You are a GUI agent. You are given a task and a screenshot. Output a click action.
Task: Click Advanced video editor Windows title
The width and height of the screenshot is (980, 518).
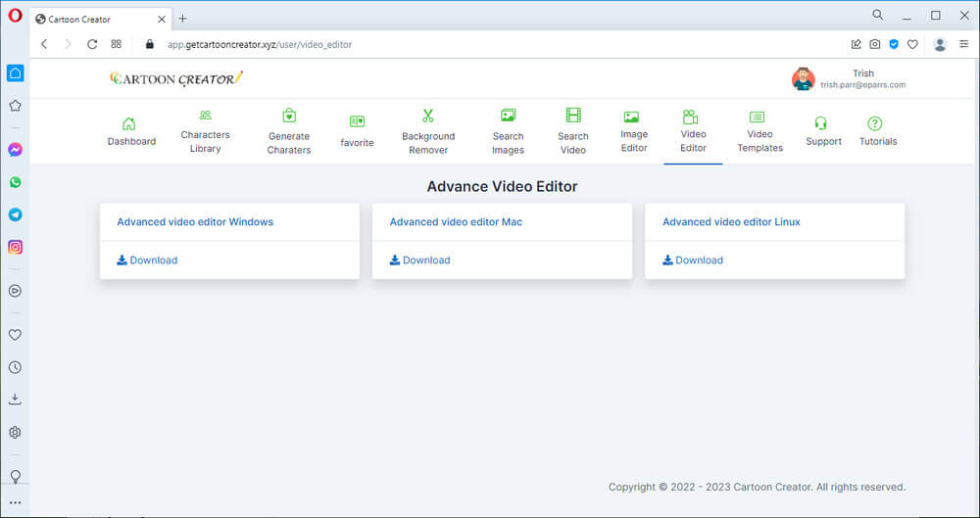pyautogui.click(x=195, y=222)
